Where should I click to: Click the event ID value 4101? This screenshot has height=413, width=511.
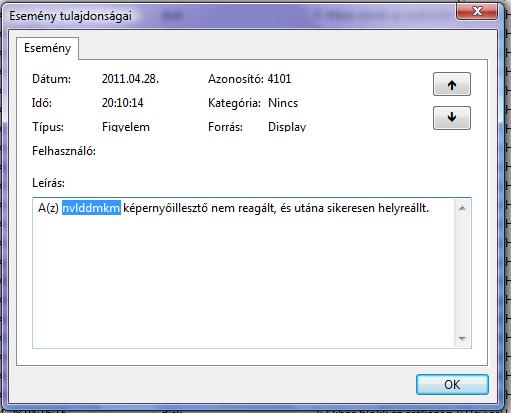(x=279, y=79)
